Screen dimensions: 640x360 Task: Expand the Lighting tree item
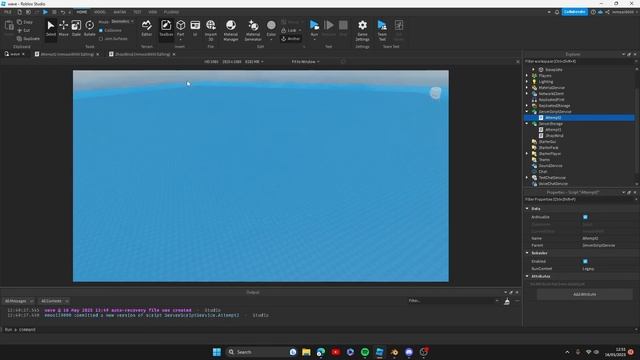(527, 82)
